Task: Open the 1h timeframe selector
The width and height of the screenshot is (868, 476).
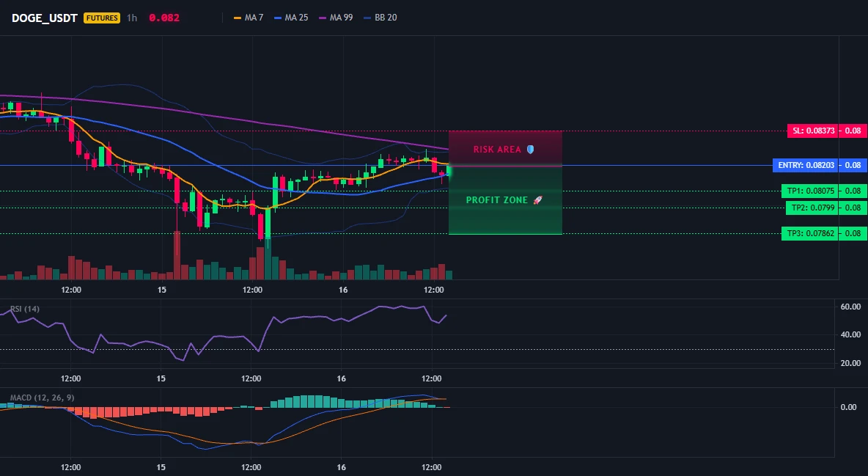Action: [x=132, y=18]
